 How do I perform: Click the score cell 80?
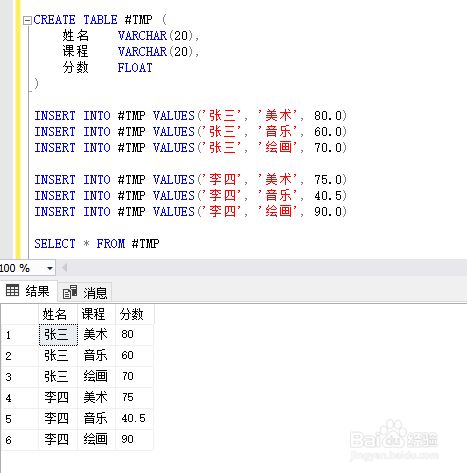pyautogui.click(x=135, y=335)
